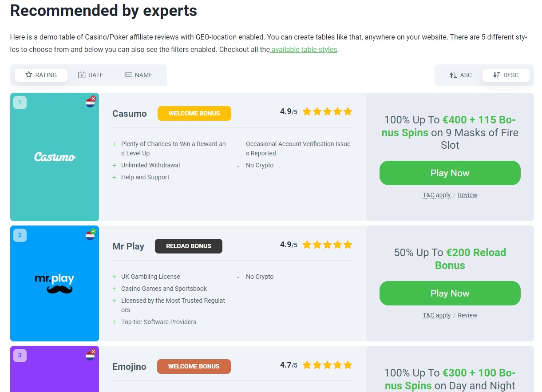Viewport: 542px width, 392px height.
Task: Sort the table by Date
Action: [91, 75]
